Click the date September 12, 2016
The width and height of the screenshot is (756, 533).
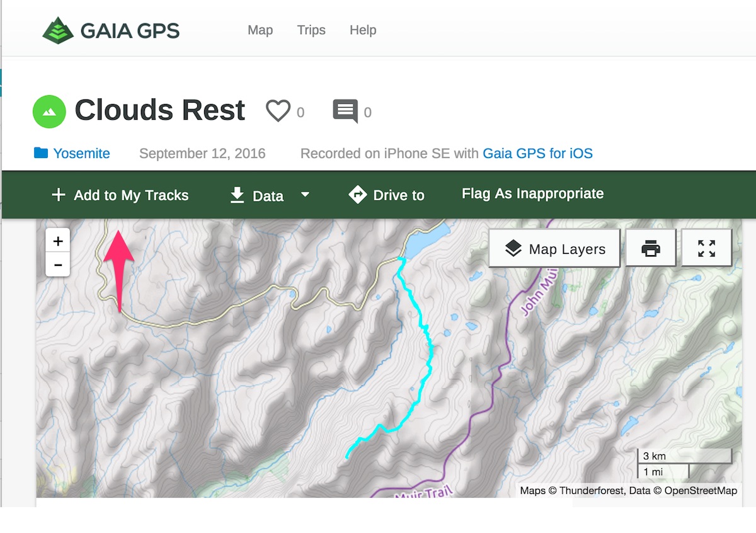[202, 153]
